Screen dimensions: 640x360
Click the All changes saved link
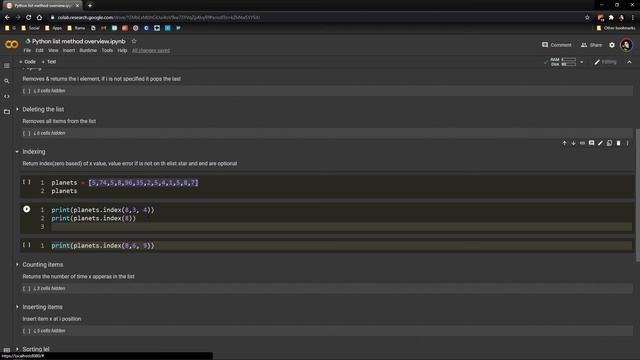(151, 51)
